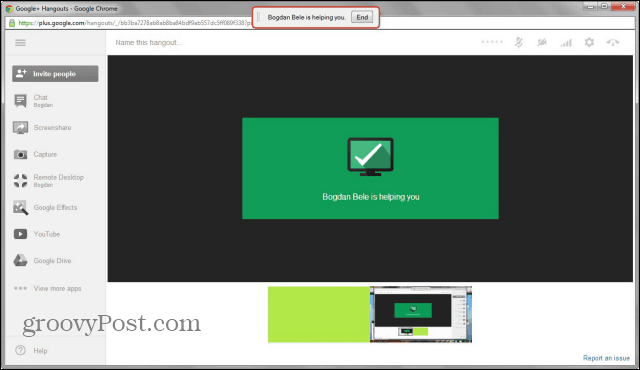This screenshot has height=370, width=640.
Task: End the remote help session
Action: click(x=362, y=17)
